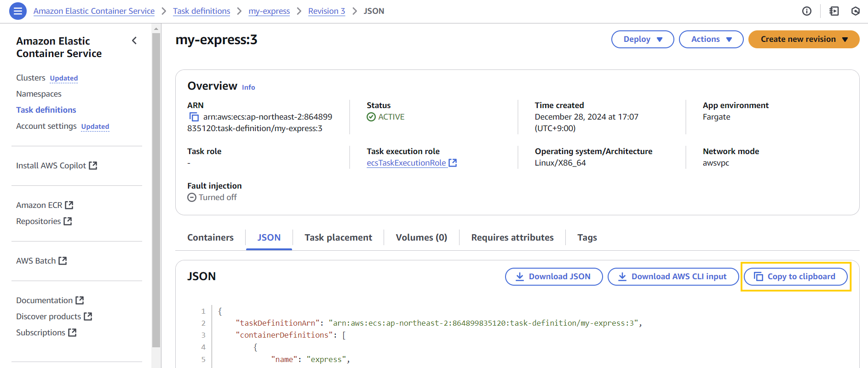Click the Overview Info link

[x=248, y=87]
